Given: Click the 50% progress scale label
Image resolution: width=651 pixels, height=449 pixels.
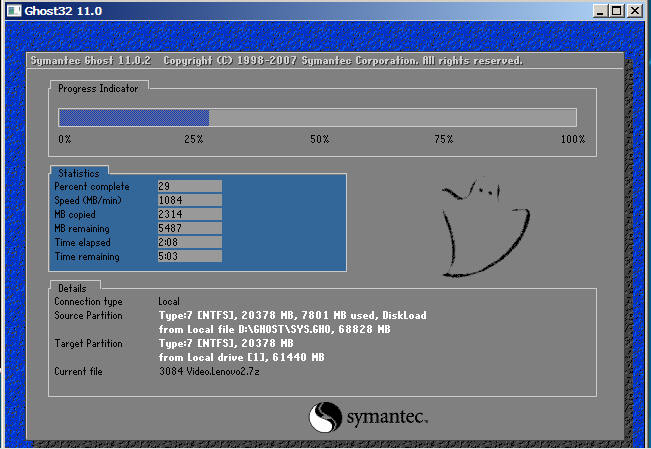Looking at the screenshot, I should pyautogui.click(x=320, y=139).
